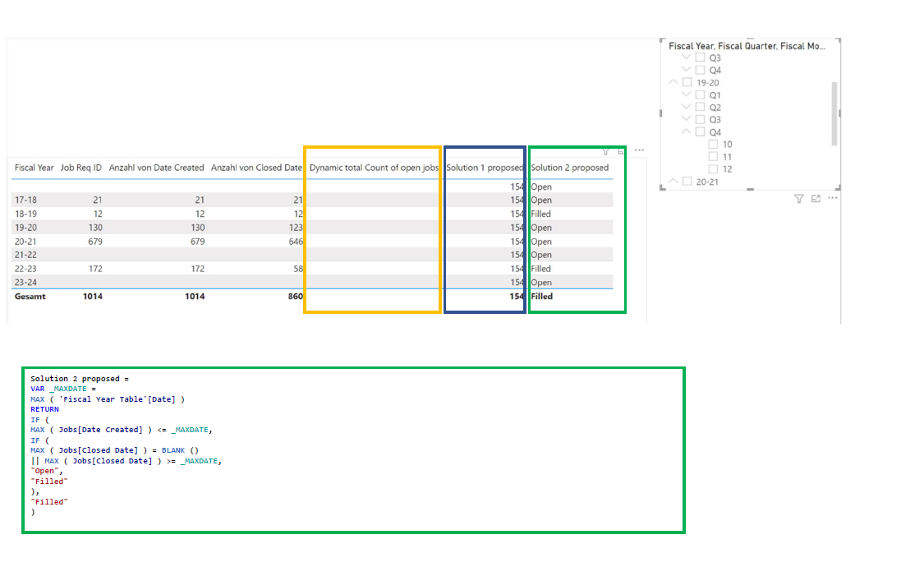Open the filter icon on the table visual header
924x576 pixels.
pos(606,151)
